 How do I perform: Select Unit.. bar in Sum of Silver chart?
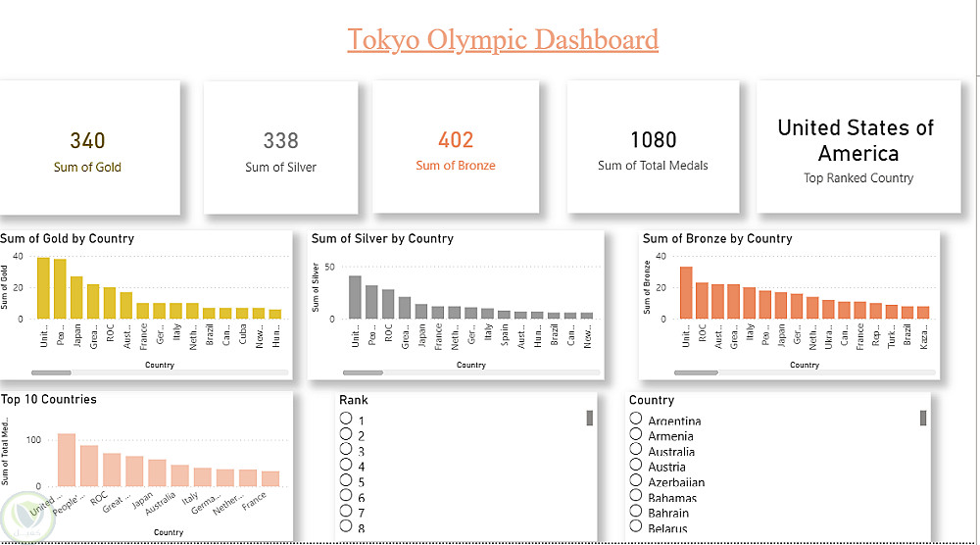tap(355, 298)
